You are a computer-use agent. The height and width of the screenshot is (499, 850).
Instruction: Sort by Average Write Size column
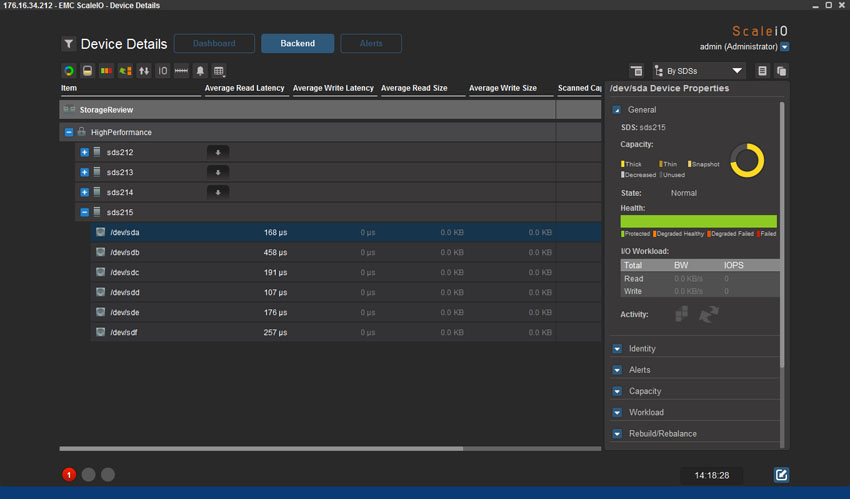tap(503, 88)
